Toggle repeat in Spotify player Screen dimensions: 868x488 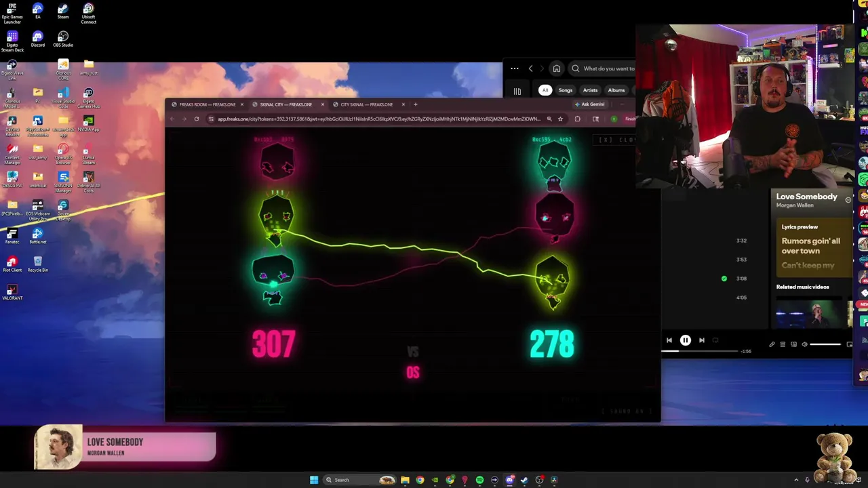[715, 340]
